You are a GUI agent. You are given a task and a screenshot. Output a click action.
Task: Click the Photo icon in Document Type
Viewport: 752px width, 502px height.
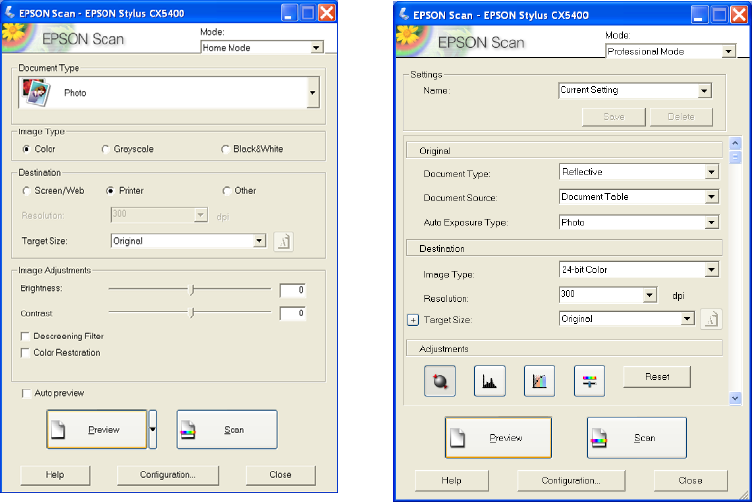(x=36, y=93)
